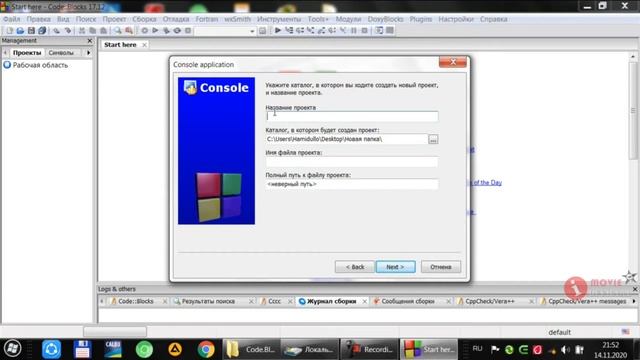This screenshot has width=640, height=360.
Task: Click the Next > button
Action: tap(396, 267)
